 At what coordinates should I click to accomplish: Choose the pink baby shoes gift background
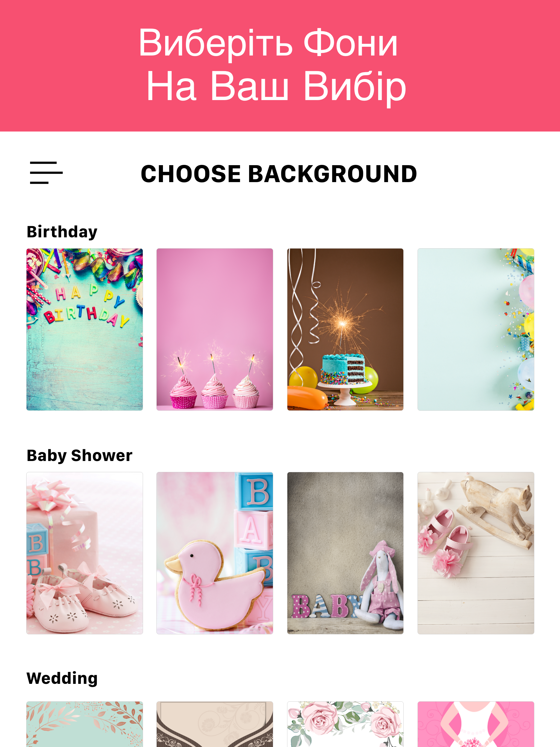(x=84, y=553)
